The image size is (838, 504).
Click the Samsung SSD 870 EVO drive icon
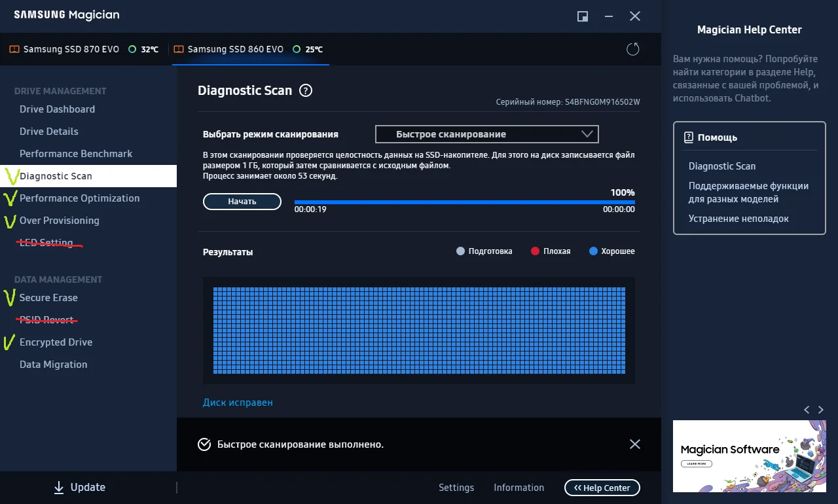point(14,49)
